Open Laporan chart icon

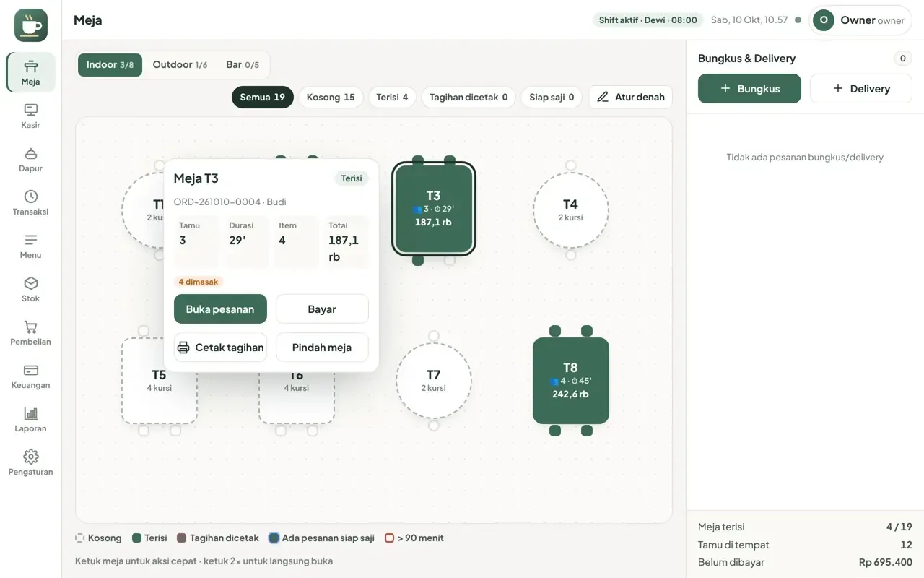(30, 413)
